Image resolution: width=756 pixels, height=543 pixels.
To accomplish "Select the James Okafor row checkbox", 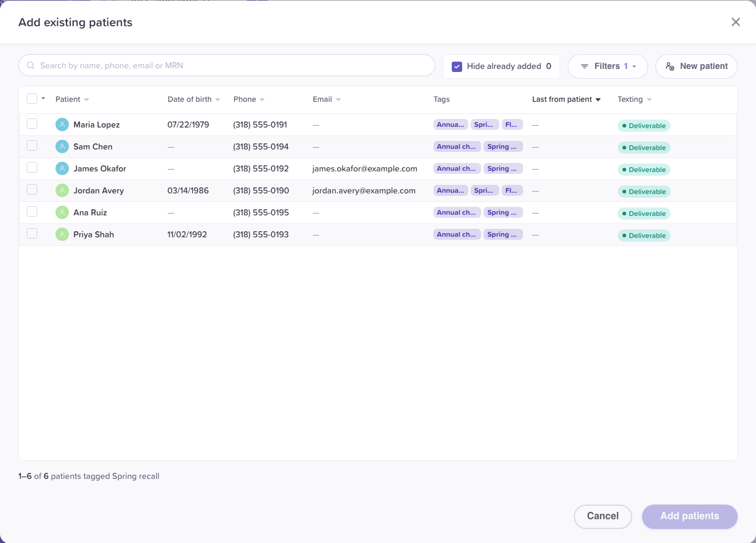I will point(32,168).
